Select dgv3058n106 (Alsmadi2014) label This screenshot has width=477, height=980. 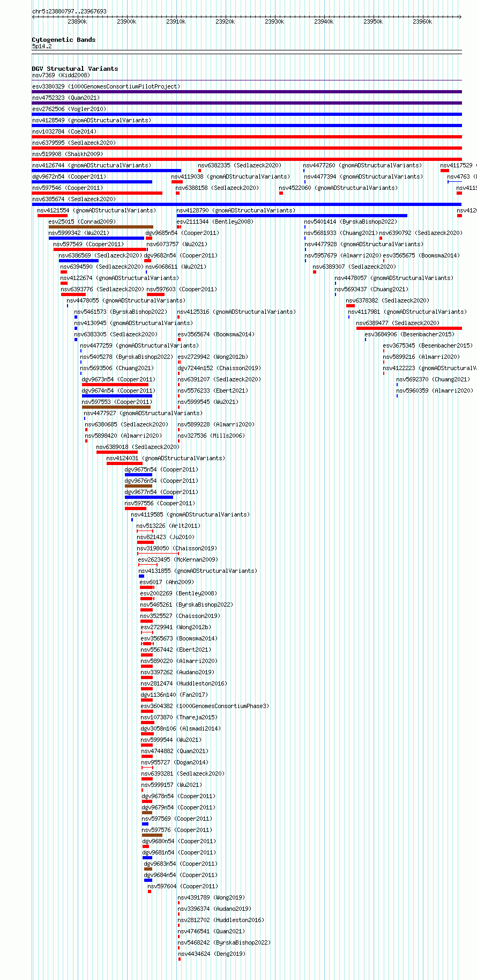click(x=181, y=728)
